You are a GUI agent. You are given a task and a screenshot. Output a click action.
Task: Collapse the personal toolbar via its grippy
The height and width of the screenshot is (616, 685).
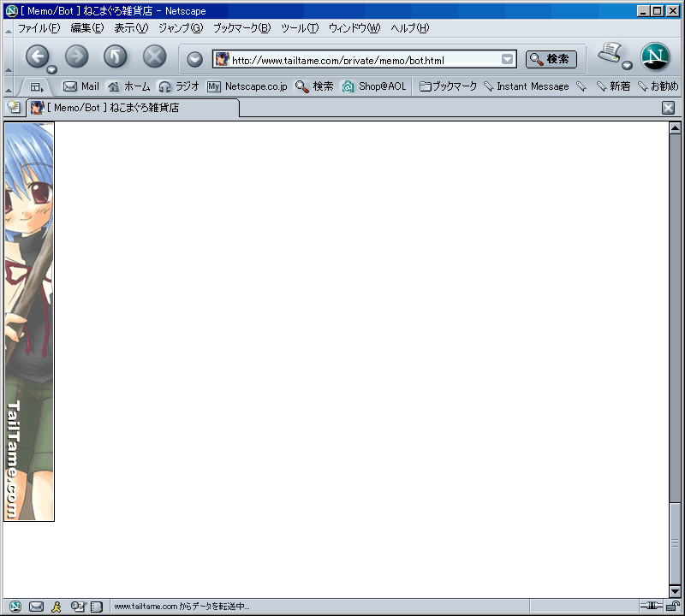[9, 86]
